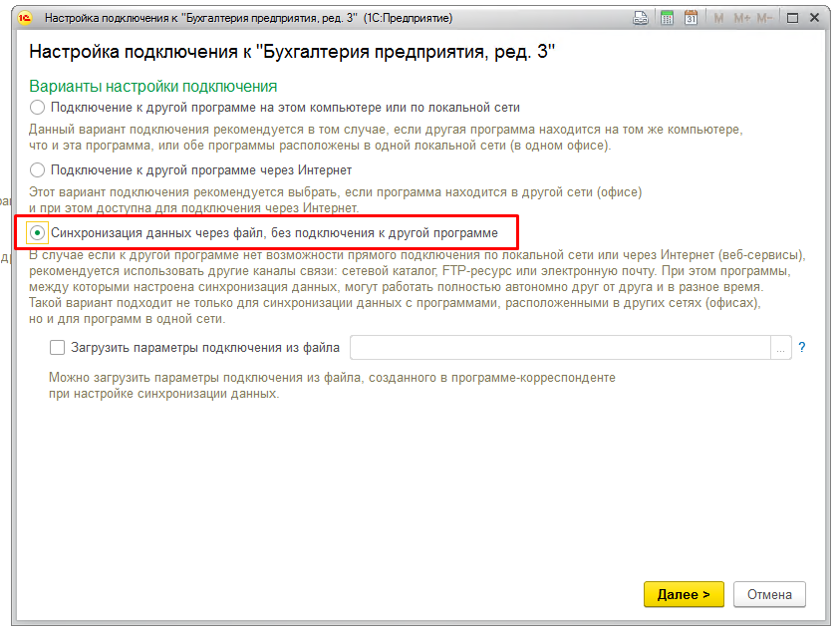840x632 pixels.
Task: Click the print/save icon in title bar
Action: (x=640, y=18)
